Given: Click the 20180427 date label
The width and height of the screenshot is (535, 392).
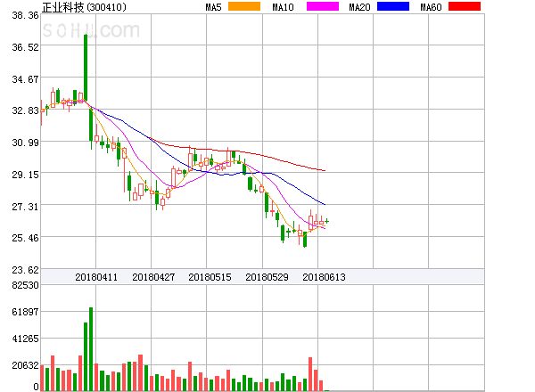Looking at the screenshot, I should point(153,277).
